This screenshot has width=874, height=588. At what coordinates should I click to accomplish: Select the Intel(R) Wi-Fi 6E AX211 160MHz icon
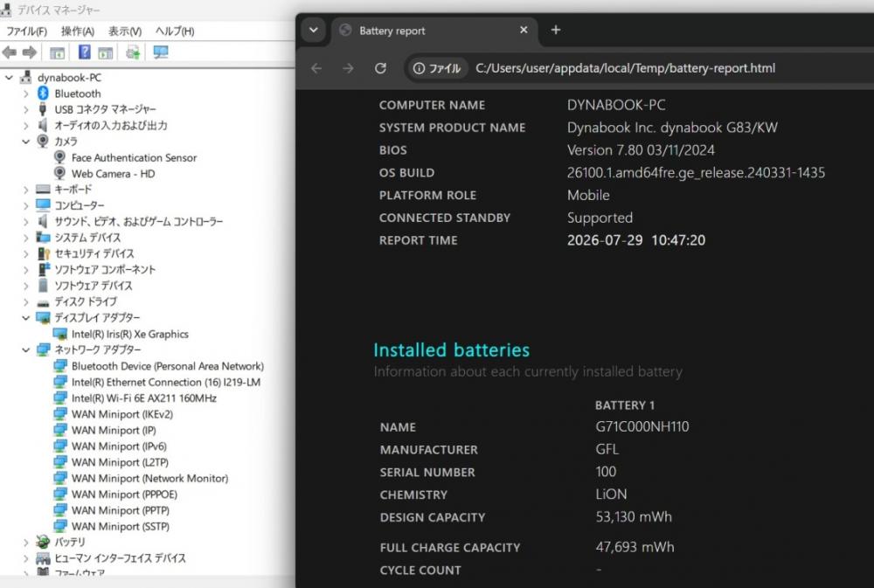click(x=59, y=398)
